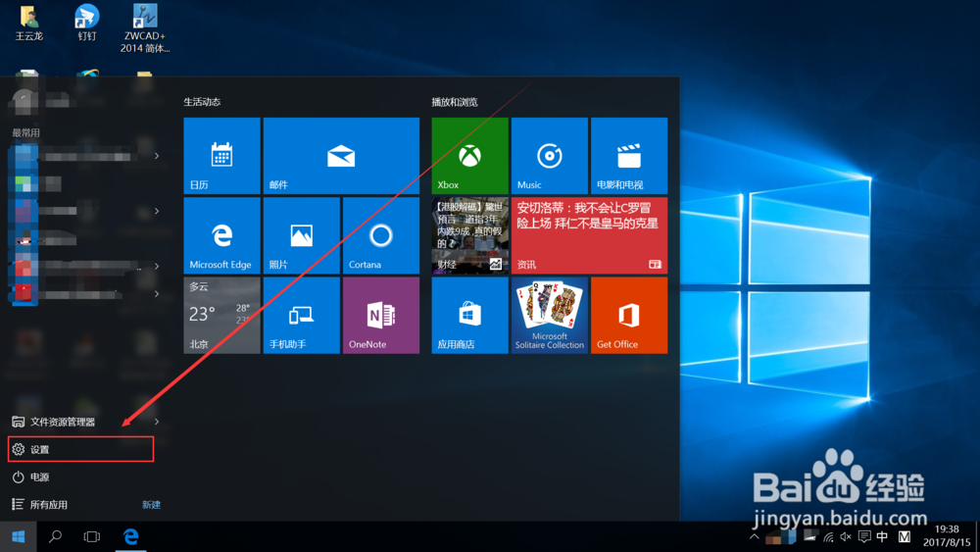Viewport: 980px width, 552px height.
Task: Open the 北京 weather tile
Action: pyautogui.click(x=221, y=315)
